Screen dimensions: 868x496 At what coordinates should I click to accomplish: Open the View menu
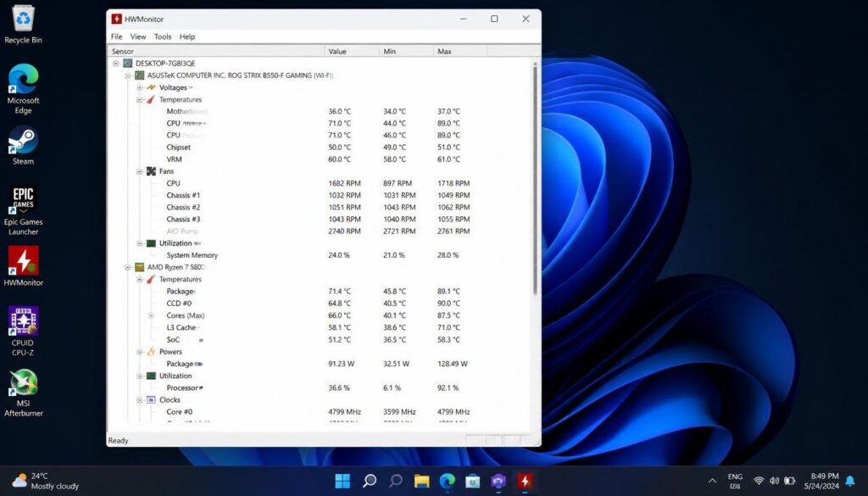coord(138,36)
